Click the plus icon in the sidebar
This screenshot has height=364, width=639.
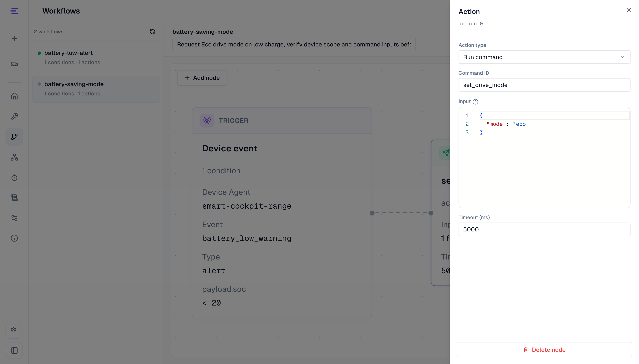pyautogui.click(x=14, y=38)
